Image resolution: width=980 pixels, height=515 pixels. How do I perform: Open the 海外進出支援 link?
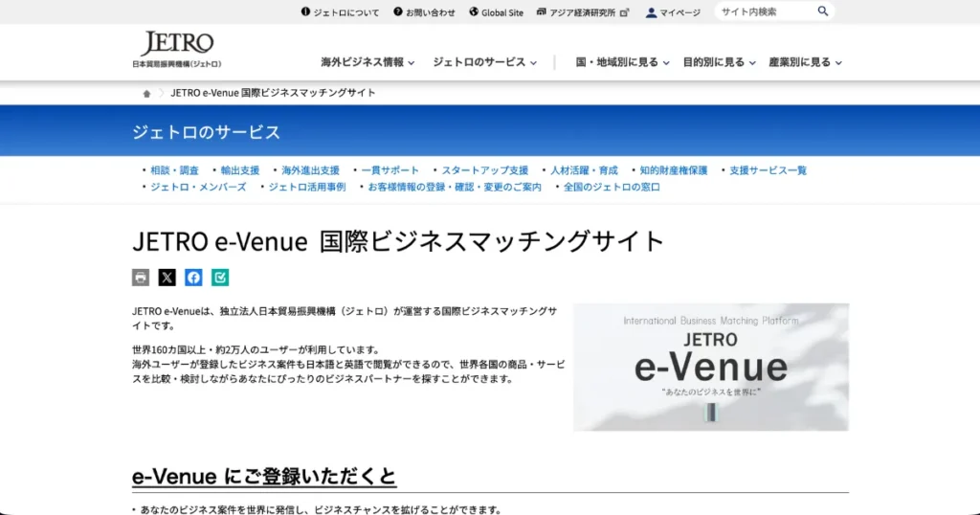(311, 170)
